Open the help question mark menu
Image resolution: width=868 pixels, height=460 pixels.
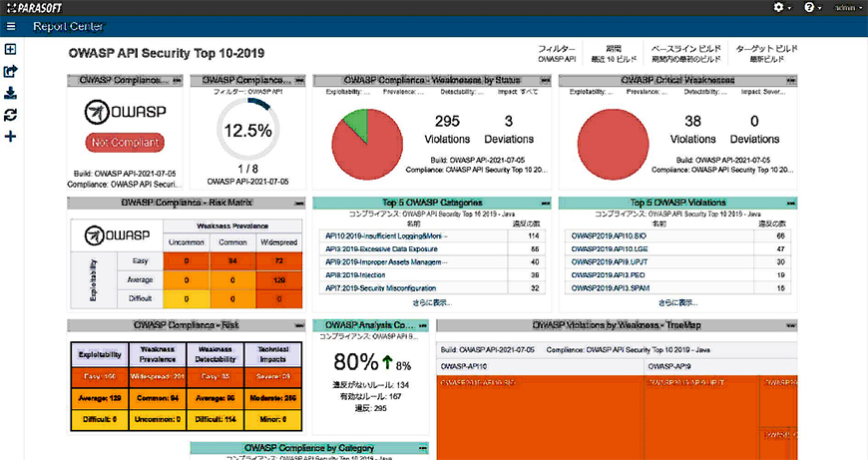click(812, 7)
